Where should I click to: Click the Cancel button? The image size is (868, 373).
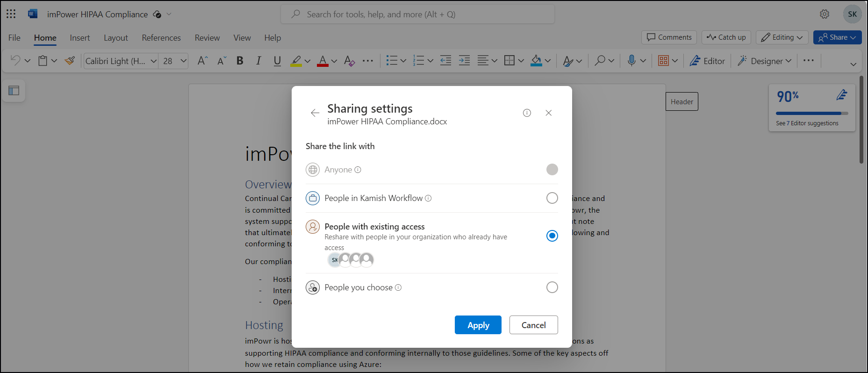click(x=533, y=325)
